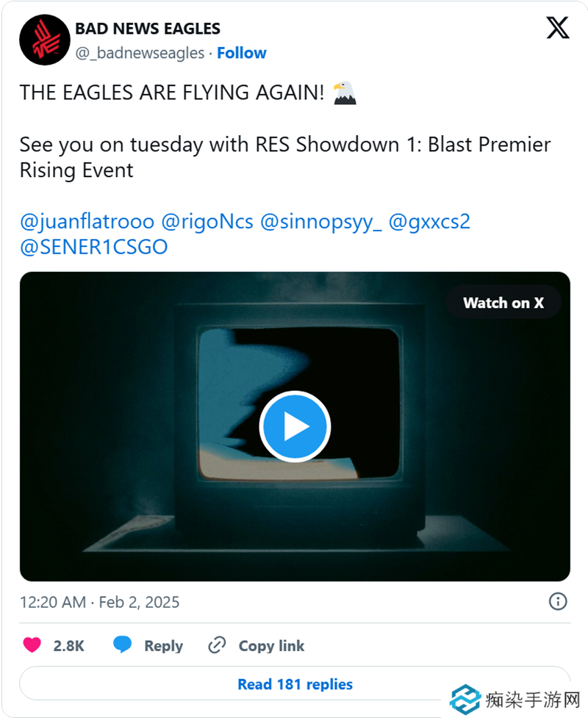
Task: Open the @gxxcs2 mention
Action: 429,222
